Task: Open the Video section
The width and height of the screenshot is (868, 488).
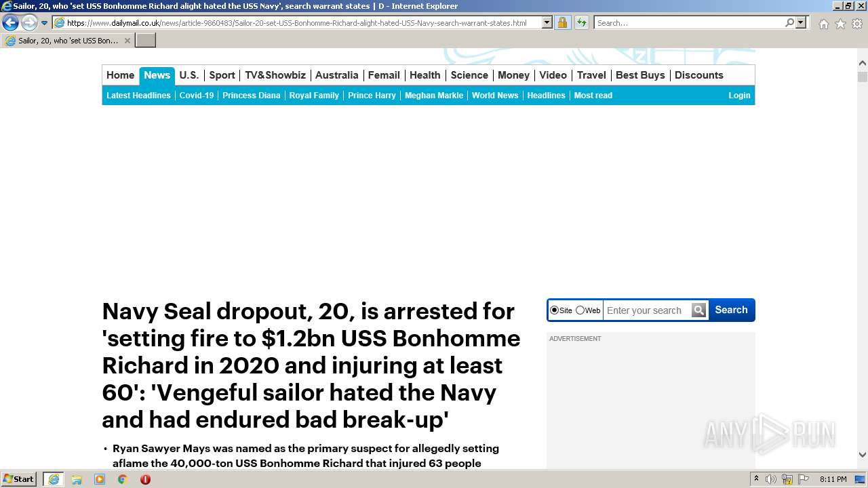Action: coord(553,75)
